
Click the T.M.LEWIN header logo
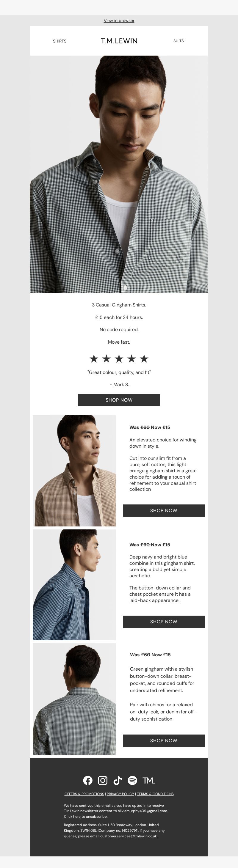(119, 41)
